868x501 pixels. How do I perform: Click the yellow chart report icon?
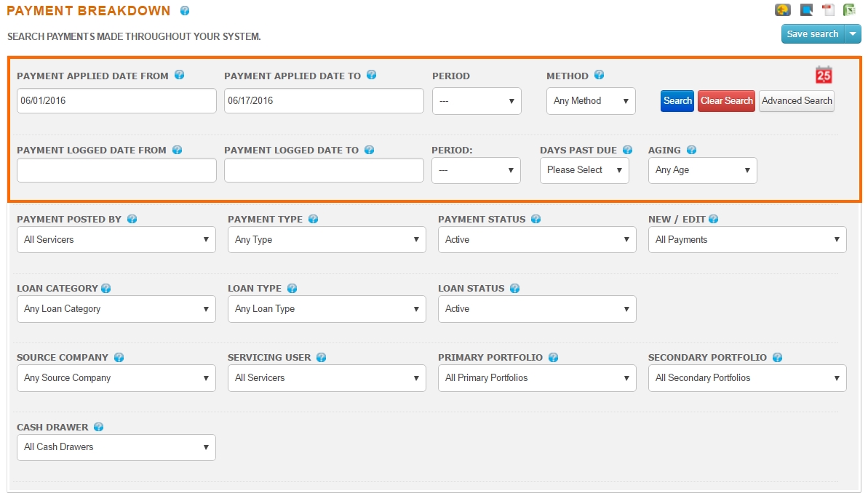click(x=783, y=9)
